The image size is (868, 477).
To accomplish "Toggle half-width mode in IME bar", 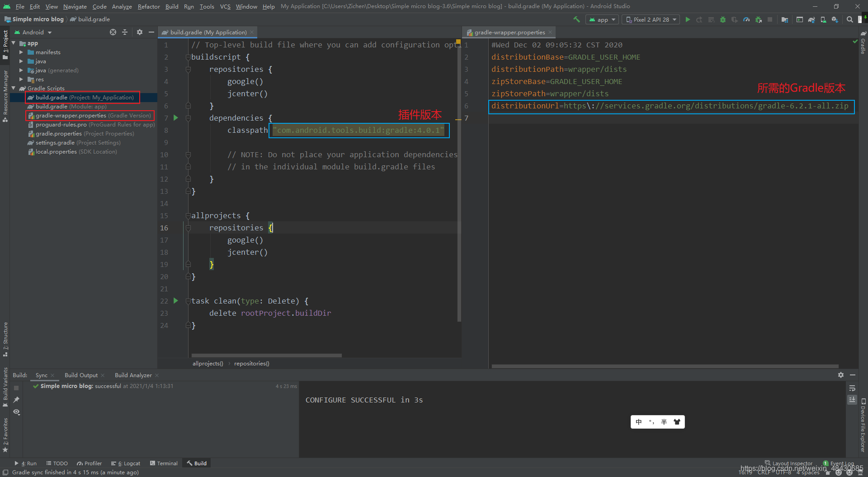I will [x=664, y=422].
